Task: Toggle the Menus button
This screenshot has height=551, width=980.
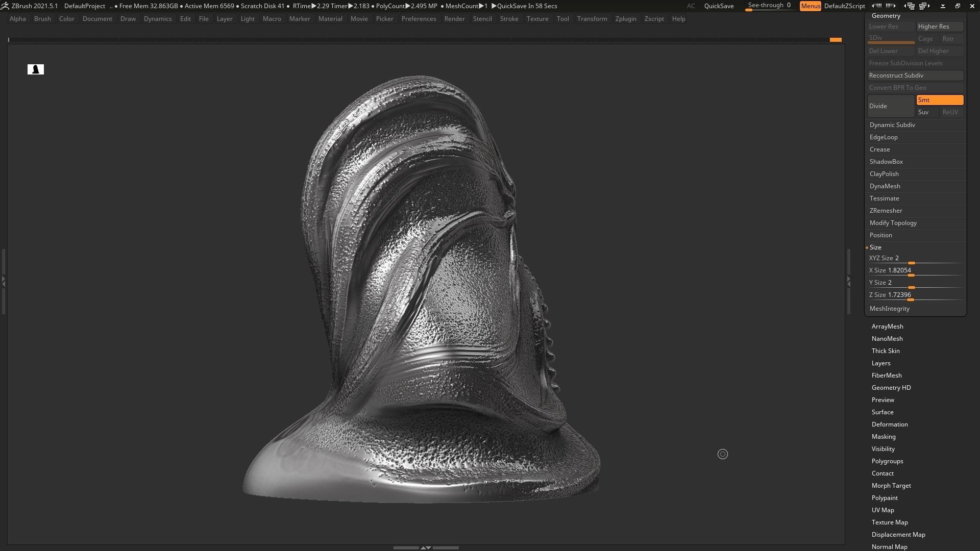Action: coord(810,6)
